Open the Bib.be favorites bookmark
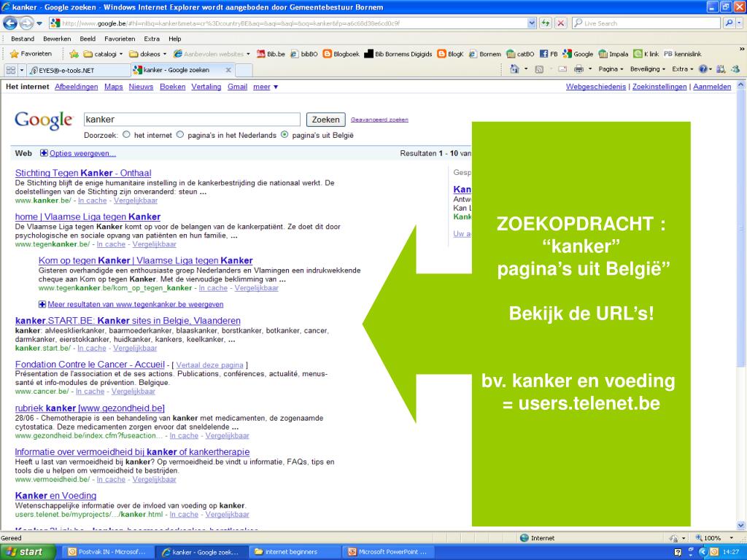Image resolution: width=747 pixels, height=560 pixels. pos(271,54)
